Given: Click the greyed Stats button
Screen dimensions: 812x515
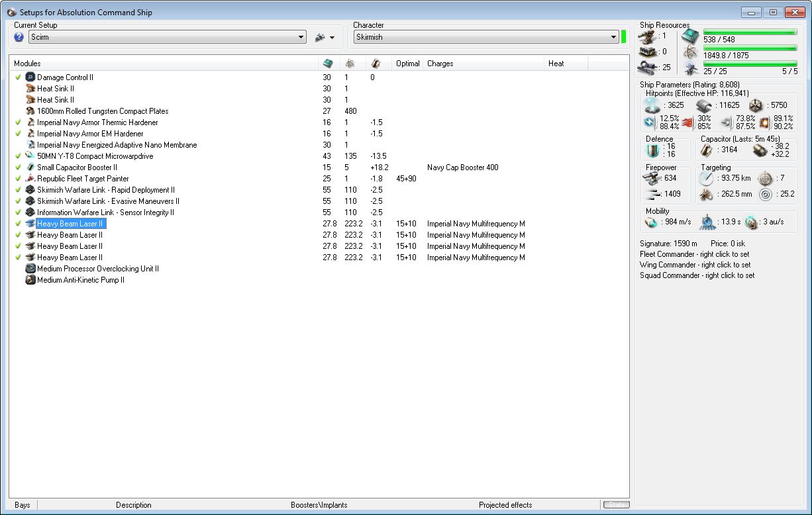Looking at the screenshot, I should coord(616,505).
